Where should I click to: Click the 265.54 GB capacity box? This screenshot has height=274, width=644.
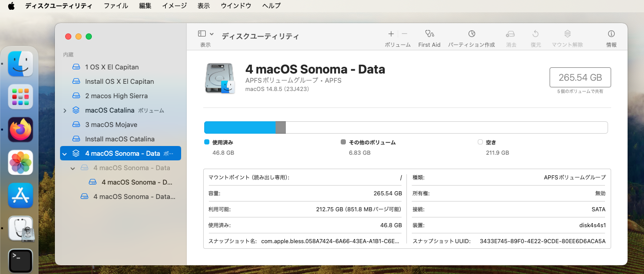pyautogui.click(x=580, y=78)
